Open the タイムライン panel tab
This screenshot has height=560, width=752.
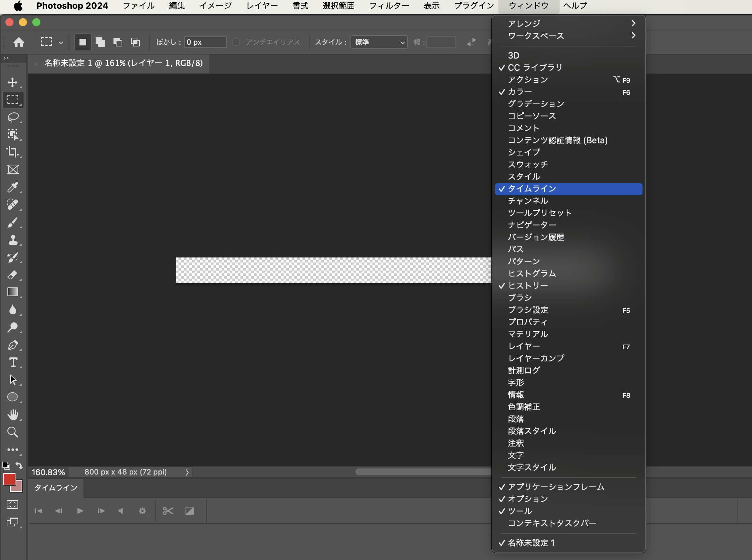pos(56,488)
